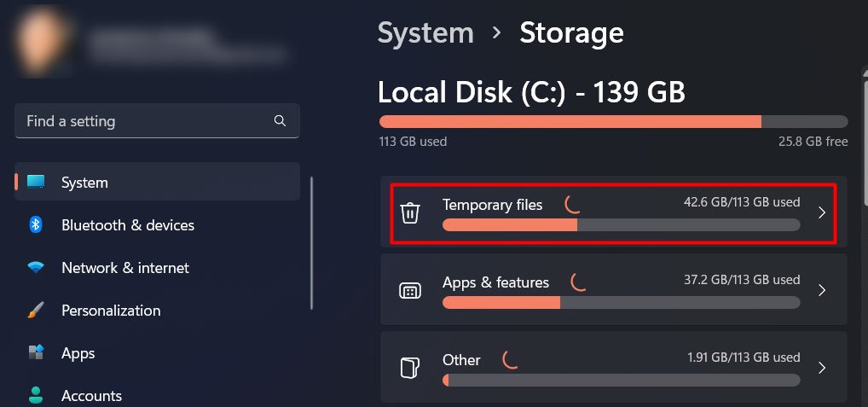Image resolution: width=868 pixels, height=407 pixels.
Task: Expand Temporary files chevron arrow
Action: tap(822, 213)
